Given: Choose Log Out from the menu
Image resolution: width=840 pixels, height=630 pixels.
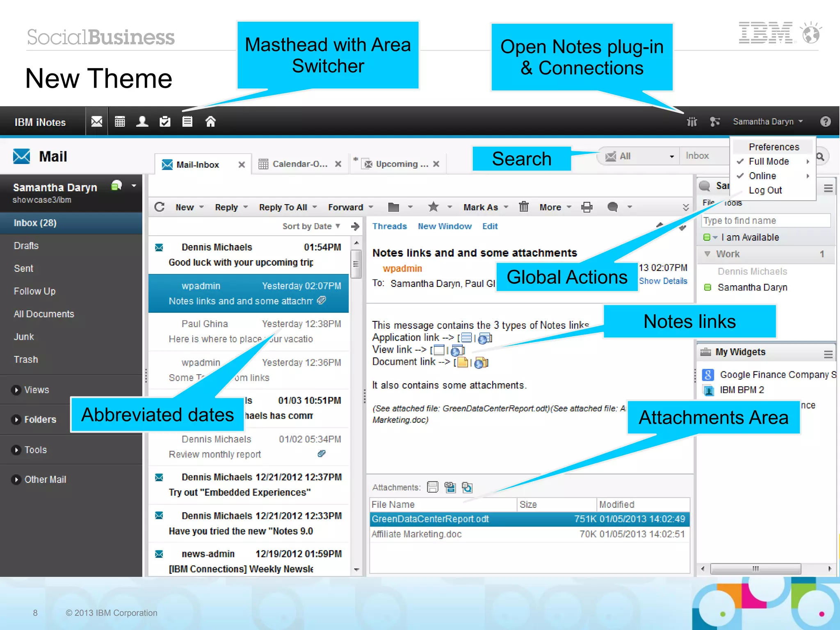Looking at the screenshot, I should [765, 190].
